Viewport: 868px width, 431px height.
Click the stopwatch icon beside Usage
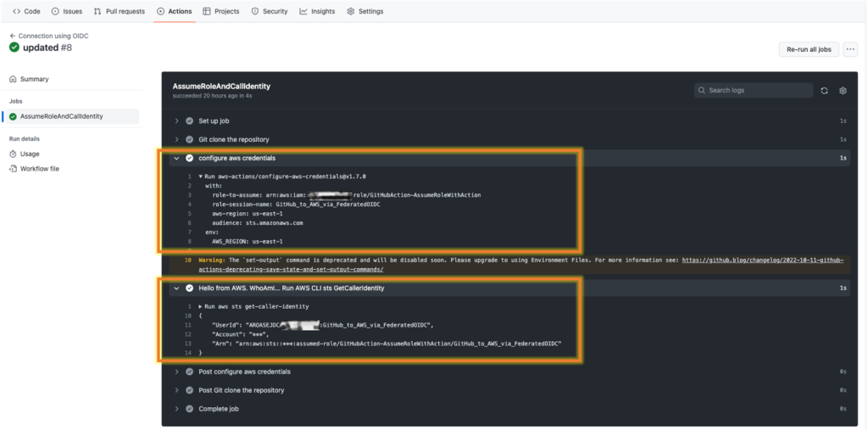(13, 154)
